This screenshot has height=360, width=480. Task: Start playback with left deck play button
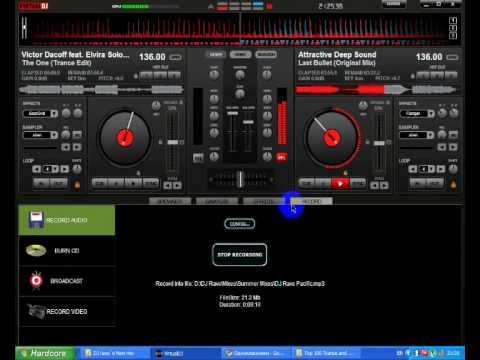click(x=133, y=184)
